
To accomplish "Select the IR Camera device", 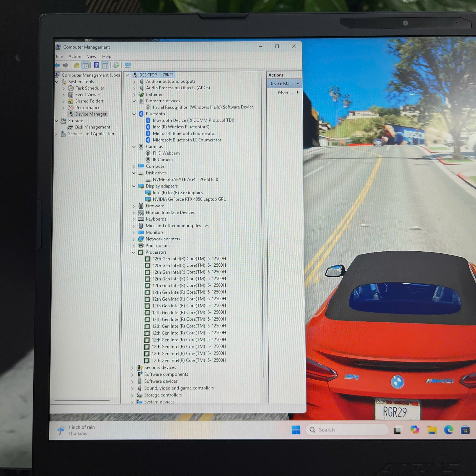I will [x=163, y=160].
